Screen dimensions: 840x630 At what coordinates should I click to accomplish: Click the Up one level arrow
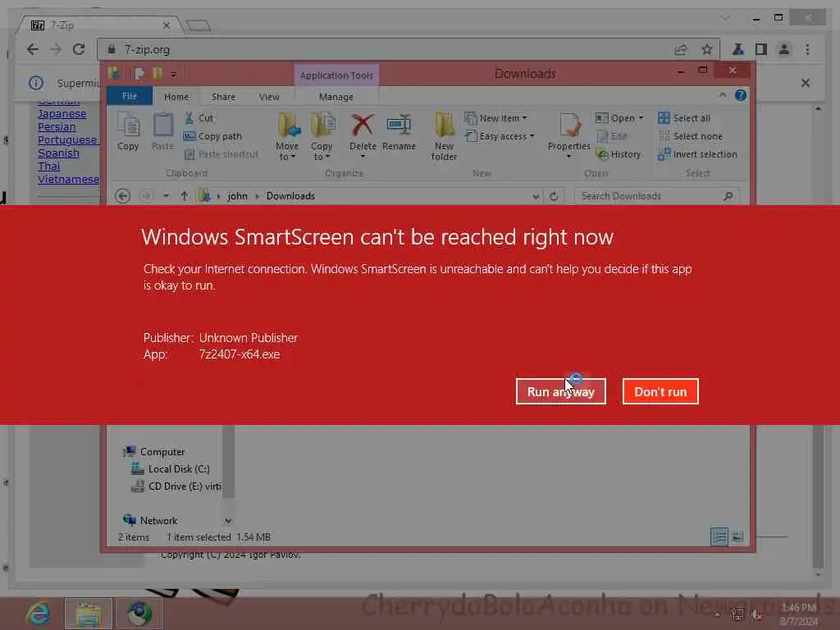tap(185, 196)
